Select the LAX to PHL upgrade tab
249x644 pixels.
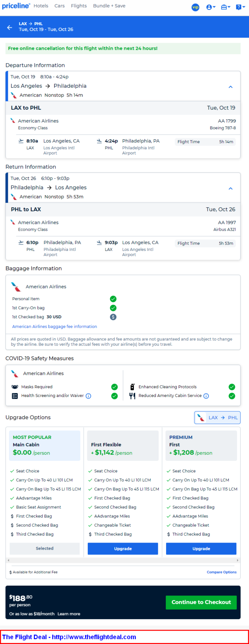click(x=217, y=418)
